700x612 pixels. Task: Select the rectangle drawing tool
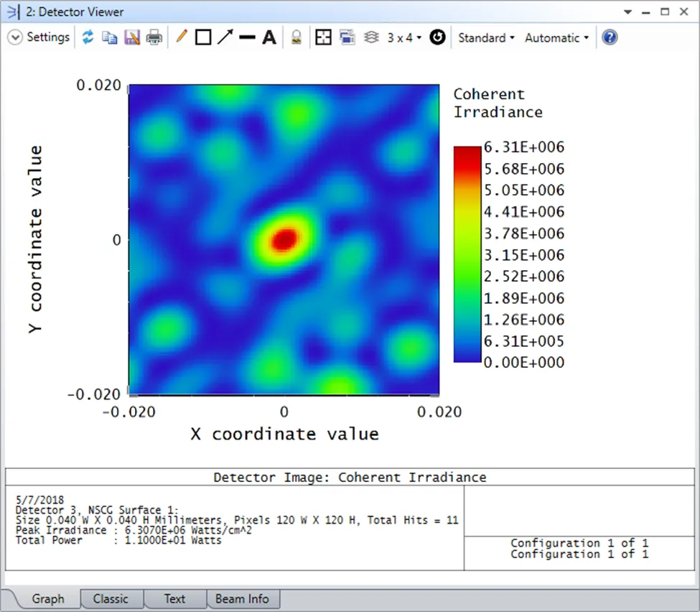pos(203,38)
